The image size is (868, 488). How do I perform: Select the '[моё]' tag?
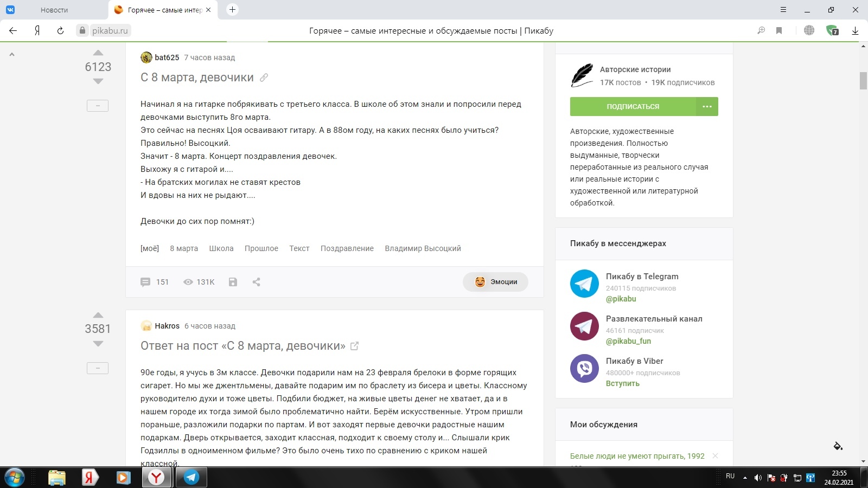pos(150,248)
